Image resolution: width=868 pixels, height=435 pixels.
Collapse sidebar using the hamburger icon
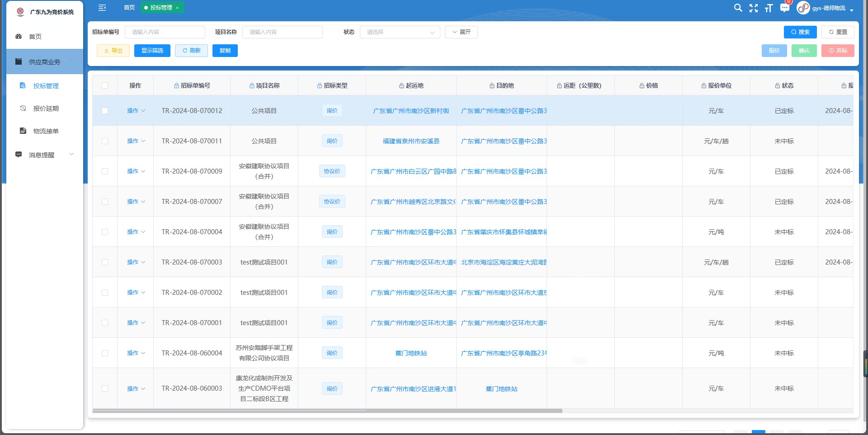coord(102,8)
